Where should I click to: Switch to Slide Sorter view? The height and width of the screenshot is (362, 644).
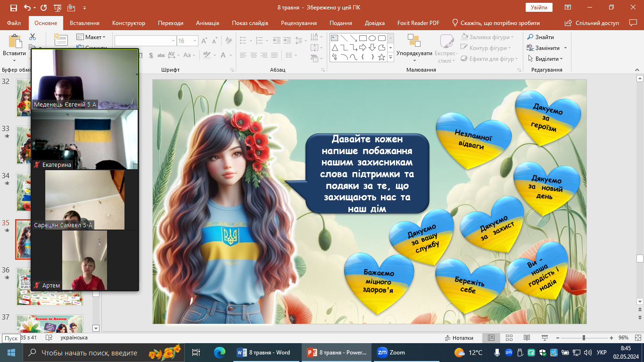[x=509, y=338]
